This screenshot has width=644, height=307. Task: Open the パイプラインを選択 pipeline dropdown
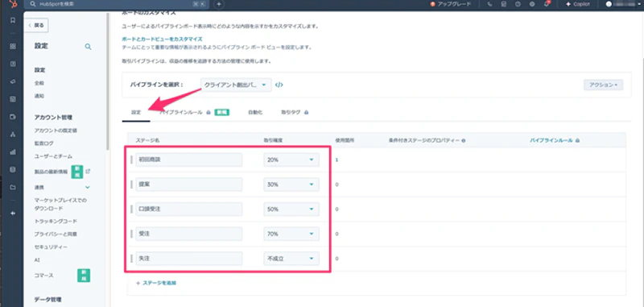point(236,85)
